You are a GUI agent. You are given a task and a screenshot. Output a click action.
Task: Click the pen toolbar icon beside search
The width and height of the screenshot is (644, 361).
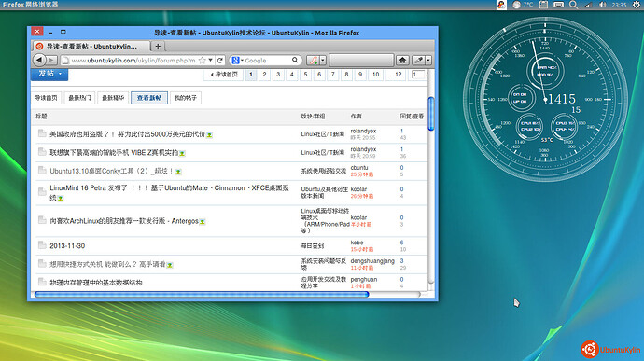pos(313,61)
